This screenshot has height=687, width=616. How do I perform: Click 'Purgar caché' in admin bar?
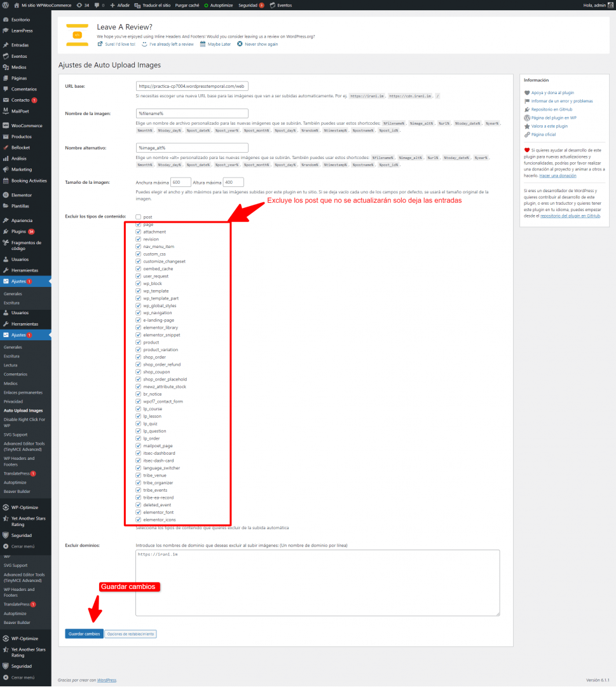click(187, 5)
